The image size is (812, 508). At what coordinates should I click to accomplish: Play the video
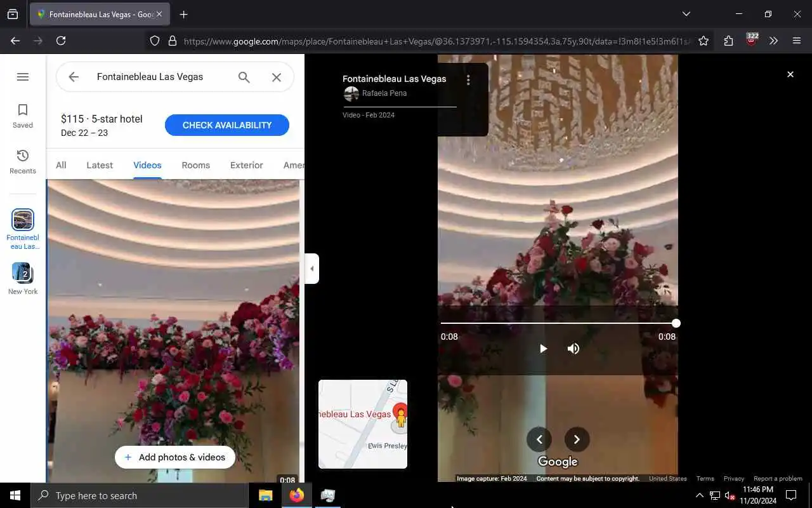[543, 349]
